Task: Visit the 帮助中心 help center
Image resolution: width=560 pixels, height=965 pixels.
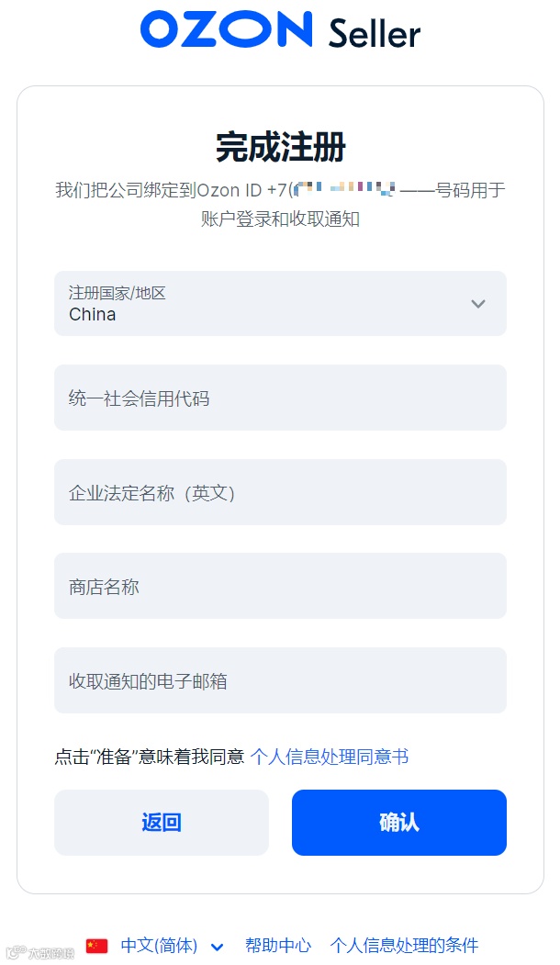Action: 279,945
